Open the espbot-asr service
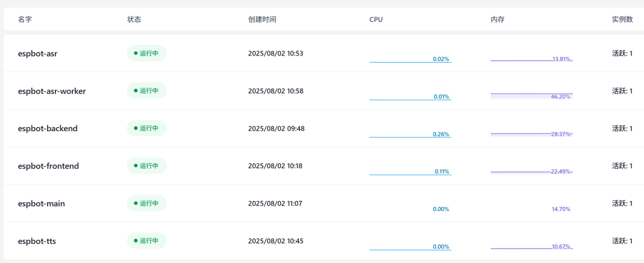 coord(38,54)
